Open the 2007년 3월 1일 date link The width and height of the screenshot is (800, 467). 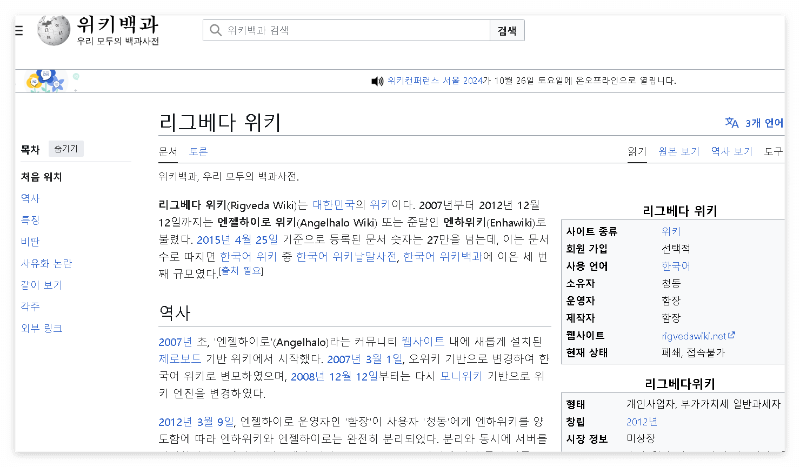tap(365, 359)
